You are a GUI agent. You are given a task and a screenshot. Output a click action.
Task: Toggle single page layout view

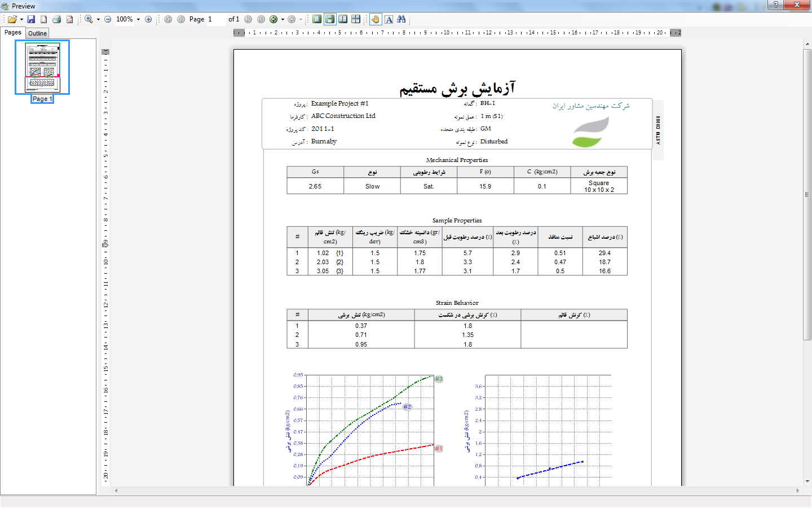point(317,19)
